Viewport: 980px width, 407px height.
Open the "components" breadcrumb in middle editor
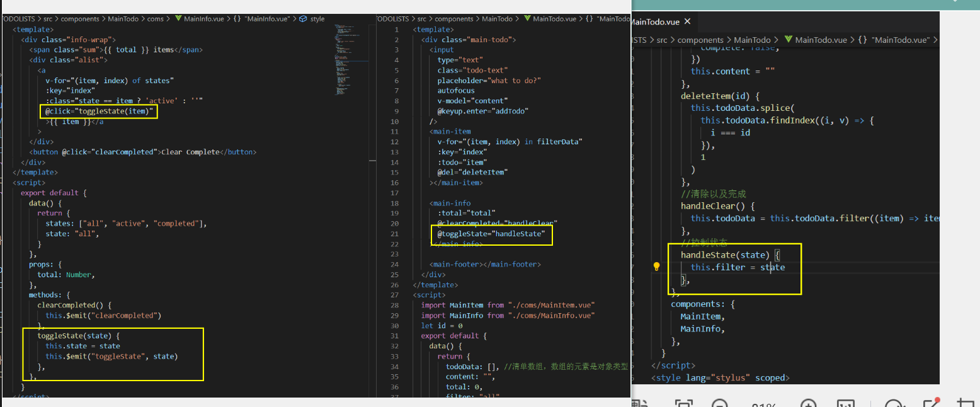coord(455,19)
